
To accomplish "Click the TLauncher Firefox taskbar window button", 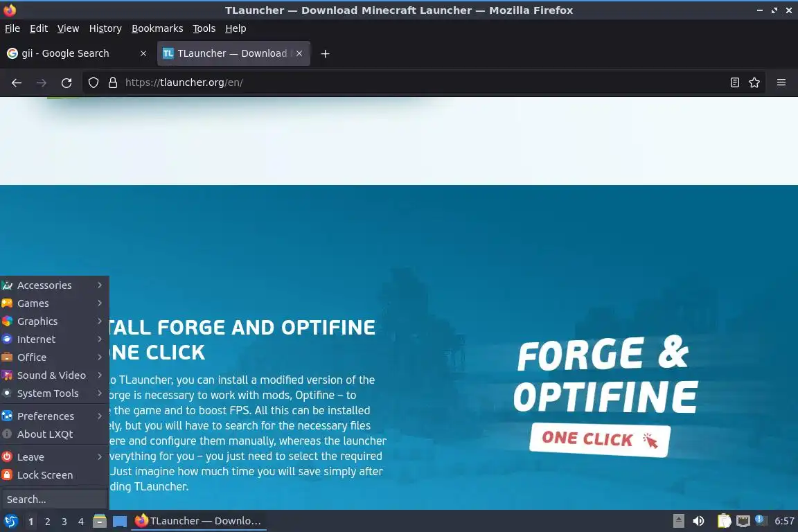I will click(x=199, y=521).
